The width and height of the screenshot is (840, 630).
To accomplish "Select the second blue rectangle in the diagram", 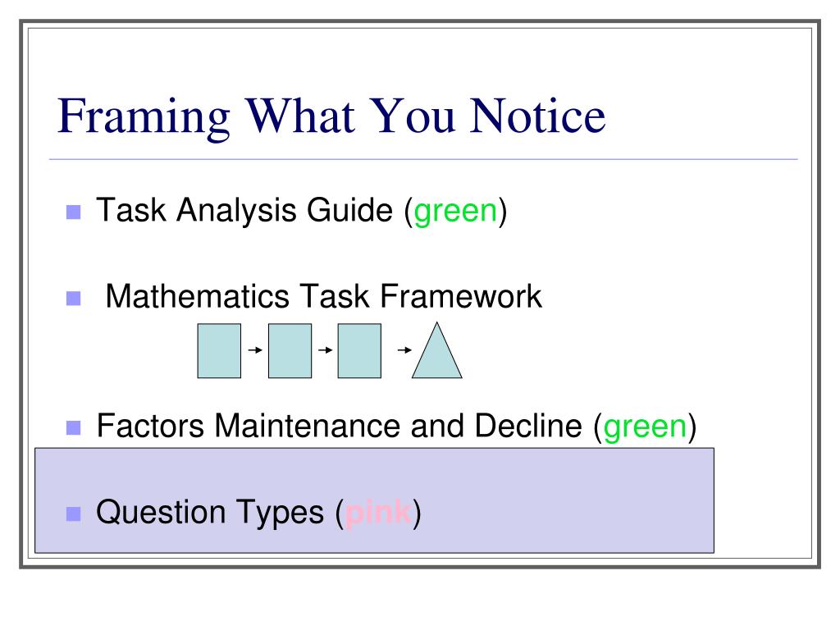I will point(290,351).
